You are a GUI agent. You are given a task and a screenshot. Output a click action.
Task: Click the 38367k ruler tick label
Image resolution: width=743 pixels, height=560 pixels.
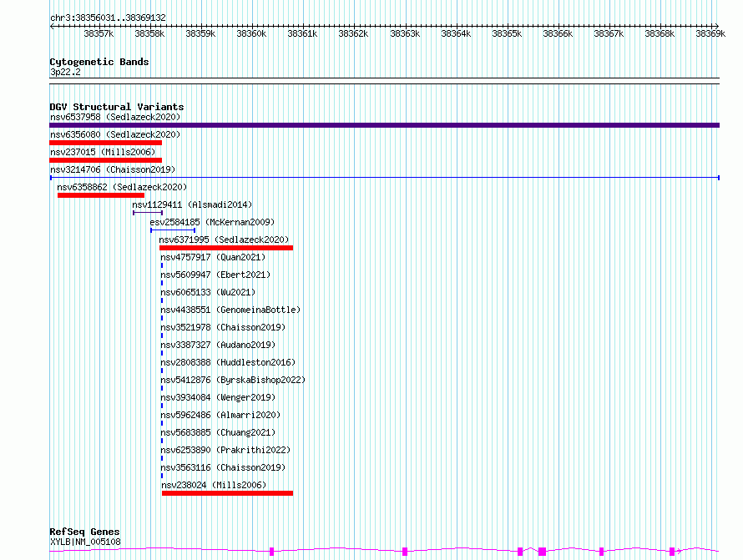pos(609,33)
